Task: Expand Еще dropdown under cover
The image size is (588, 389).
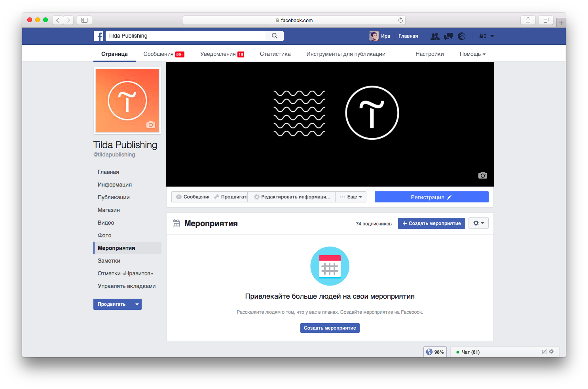Action: tap(351, 197)
